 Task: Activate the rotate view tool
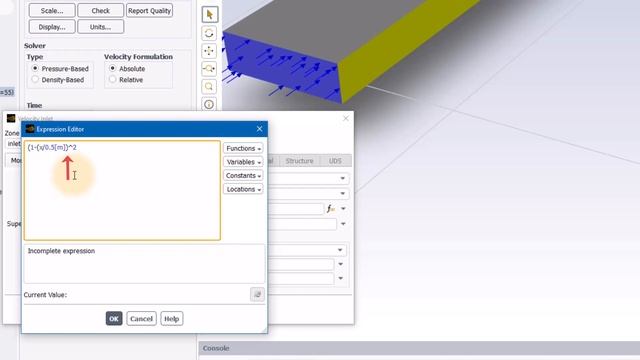[209, 33]
